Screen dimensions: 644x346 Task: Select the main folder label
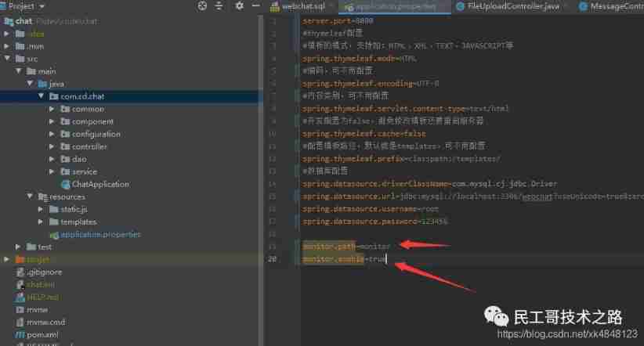[47, 71]
